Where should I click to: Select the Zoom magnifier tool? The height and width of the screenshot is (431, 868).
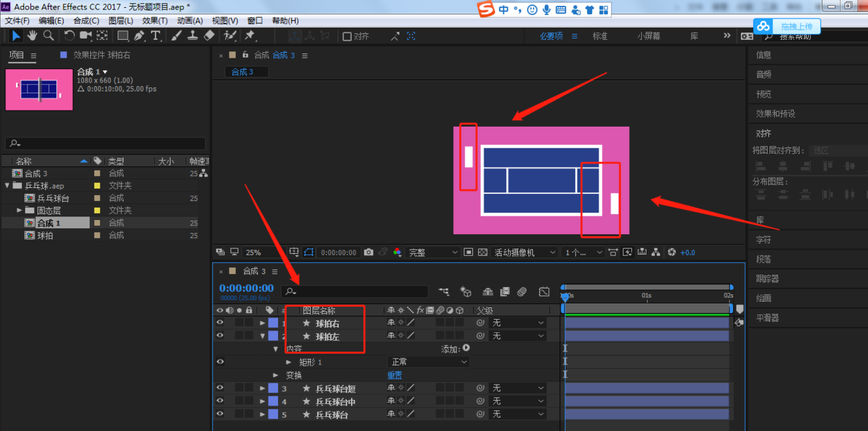pyautogui.click(x=48, y=36)
